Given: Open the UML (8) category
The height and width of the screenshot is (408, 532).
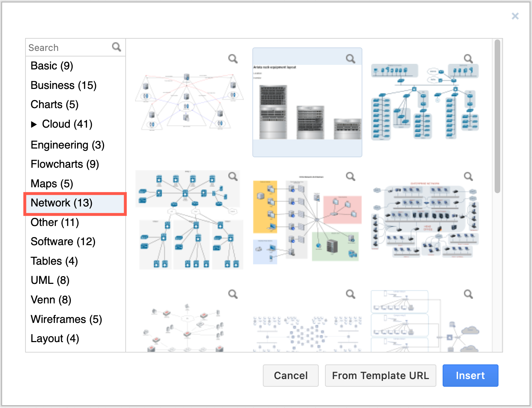Looking at the screenshot, I should point(50,280).
